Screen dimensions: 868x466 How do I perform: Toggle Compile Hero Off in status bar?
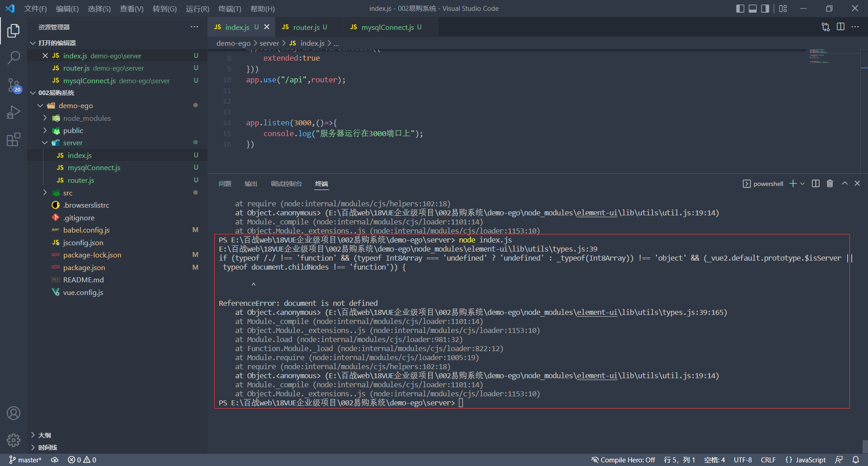[623, 460]
